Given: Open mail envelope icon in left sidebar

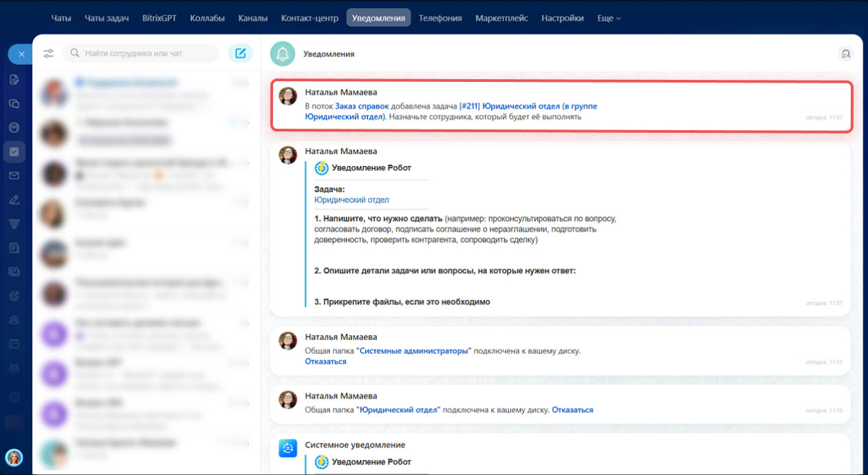Looking at the screenshot, I should click(14, 176).
